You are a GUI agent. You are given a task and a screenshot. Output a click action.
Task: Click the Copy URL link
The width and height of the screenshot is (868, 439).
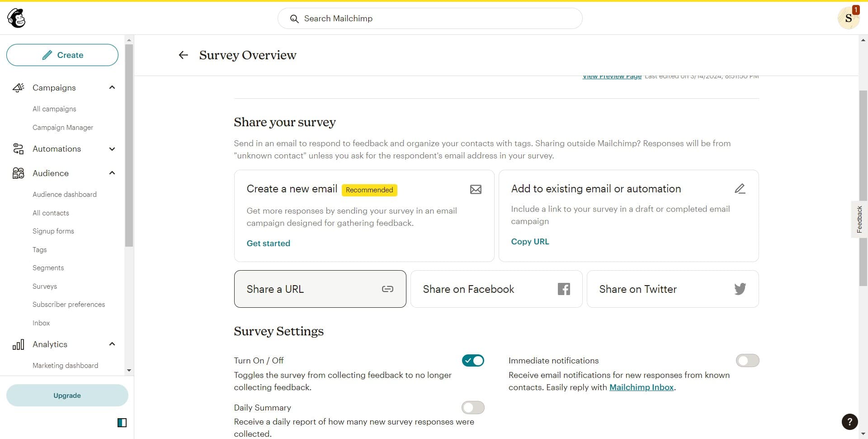(530, 241)
